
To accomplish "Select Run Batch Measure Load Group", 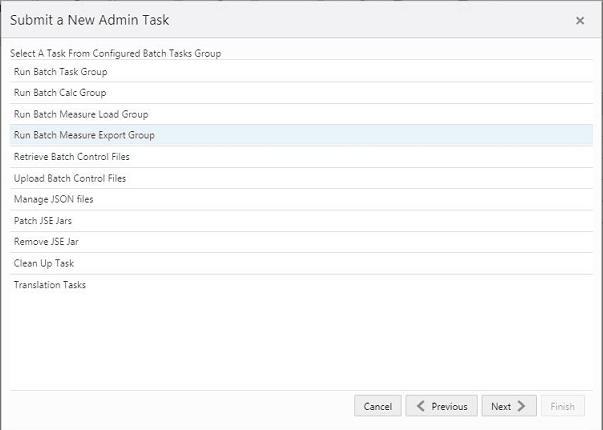I will [x=81, y=114].
